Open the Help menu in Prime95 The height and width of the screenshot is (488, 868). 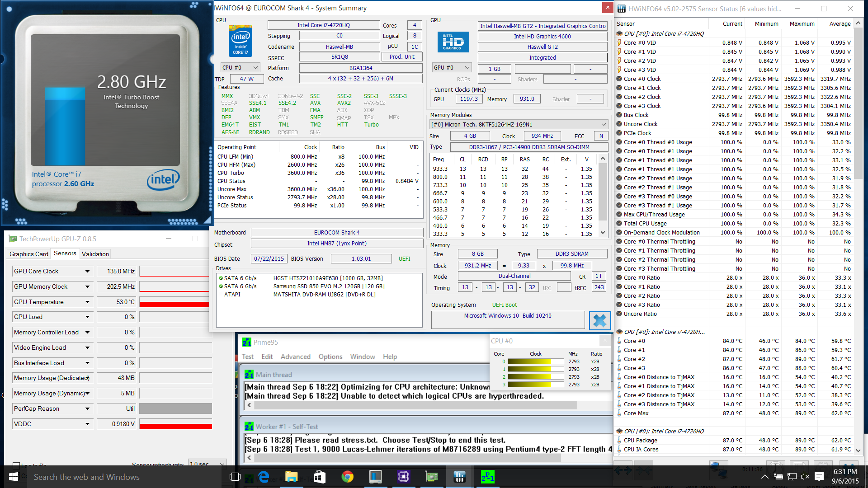pyautogui.click(x=390, y=357)
